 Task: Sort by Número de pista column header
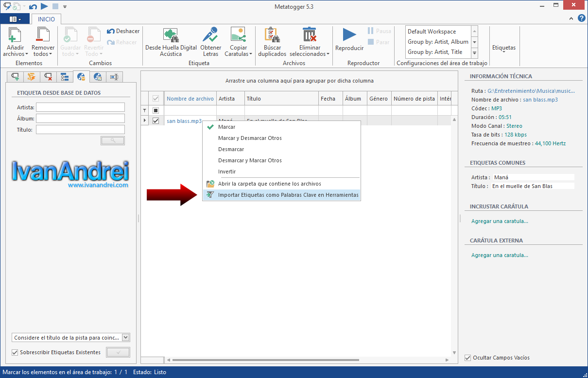tap(415, 99)
